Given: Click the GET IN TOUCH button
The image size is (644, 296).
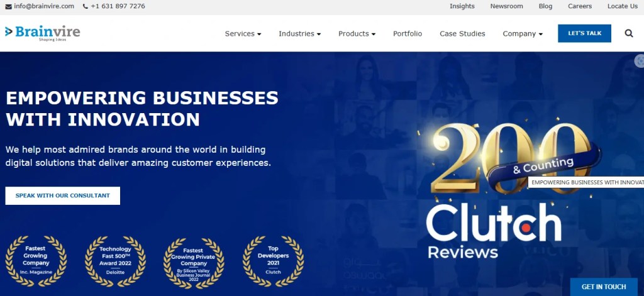Looking at the screenshot, I should click(x=604, y=287).
